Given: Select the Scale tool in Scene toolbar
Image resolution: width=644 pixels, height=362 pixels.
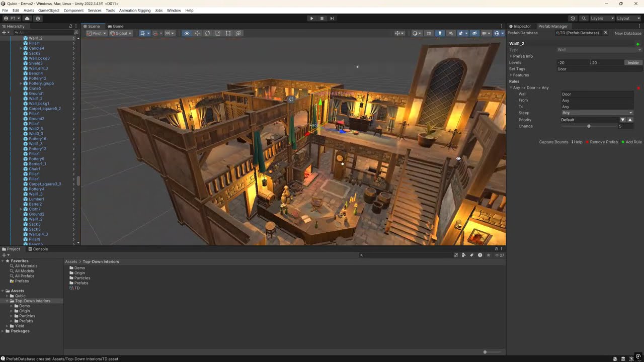Looking at the screenshot, I should [218, 33].
